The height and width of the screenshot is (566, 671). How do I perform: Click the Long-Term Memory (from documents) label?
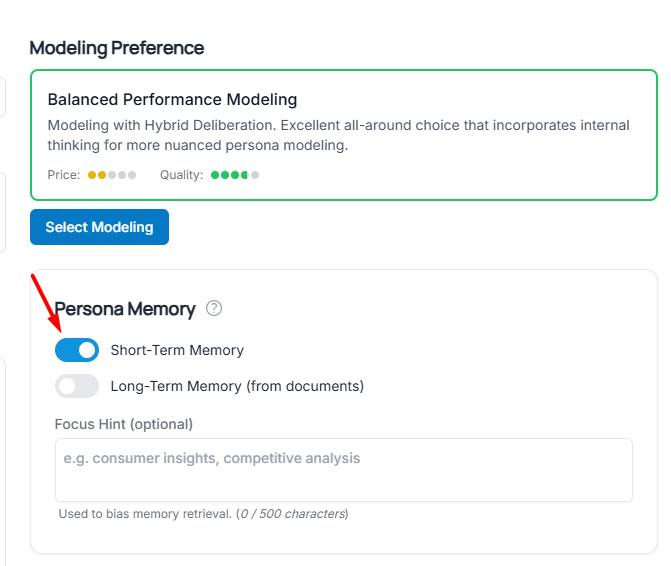[237, 386]
